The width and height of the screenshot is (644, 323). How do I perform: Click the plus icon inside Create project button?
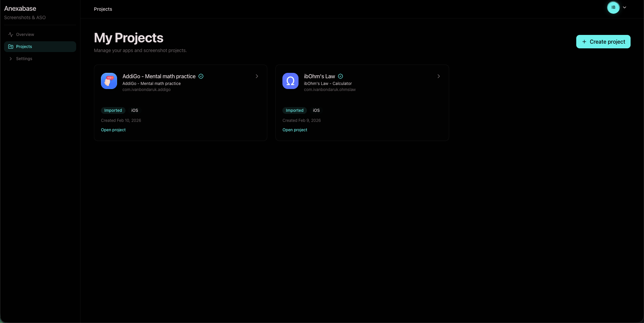click(x=584, y=42)
